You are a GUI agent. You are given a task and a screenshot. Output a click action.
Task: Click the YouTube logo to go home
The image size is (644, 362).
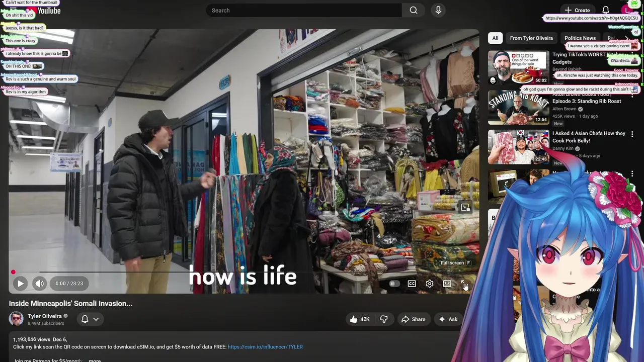point(43,10)
